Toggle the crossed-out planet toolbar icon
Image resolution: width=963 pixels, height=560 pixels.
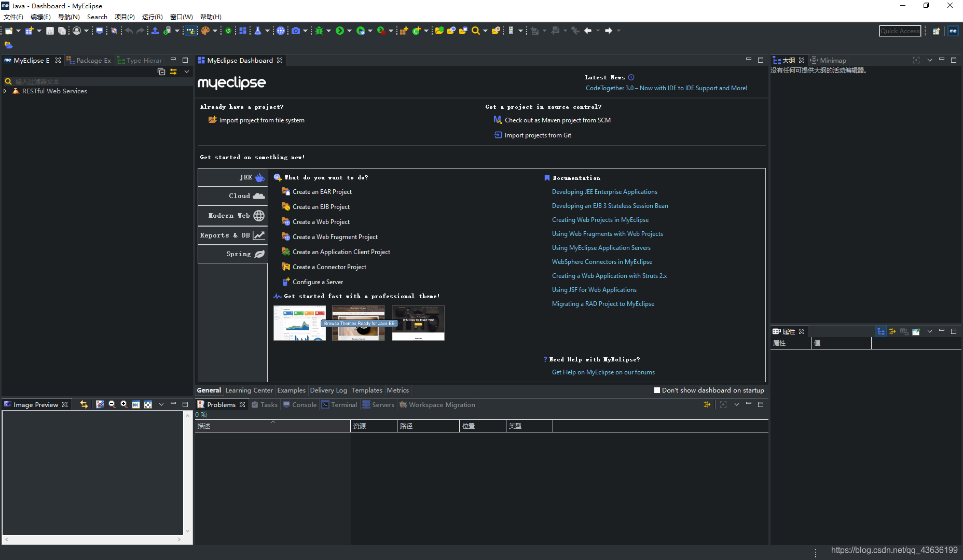click(114, 31)
